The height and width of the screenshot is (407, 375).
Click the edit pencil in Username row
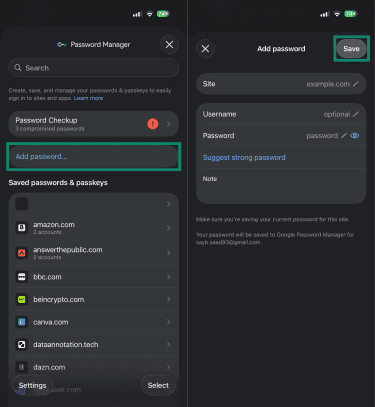356,114
